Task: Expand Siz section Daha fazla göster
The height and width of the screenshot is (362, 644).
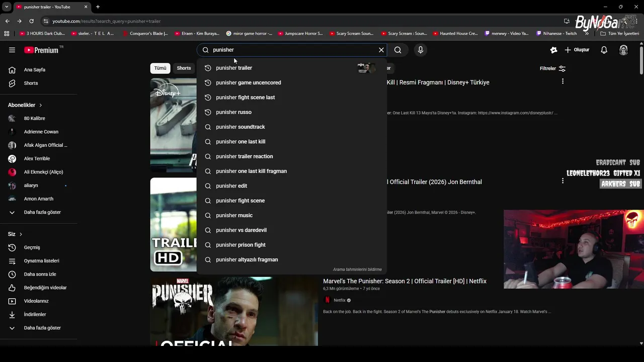Action: click(38, 328)
